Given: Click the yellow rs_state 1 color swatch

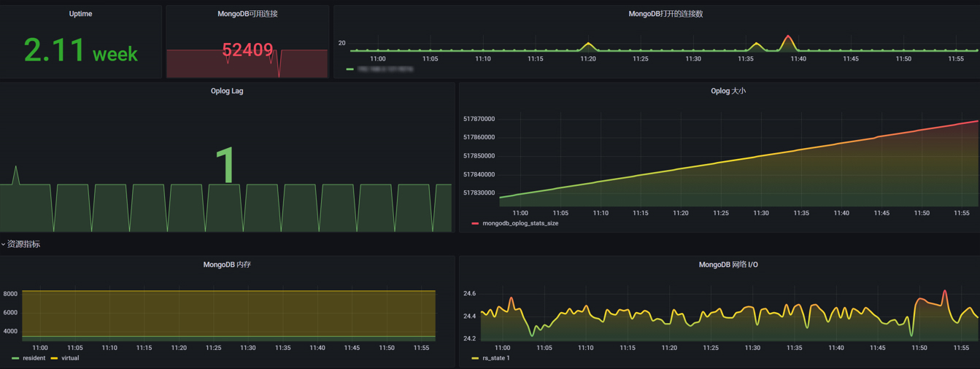Looking at the screenshot, I should pos(475,358).
